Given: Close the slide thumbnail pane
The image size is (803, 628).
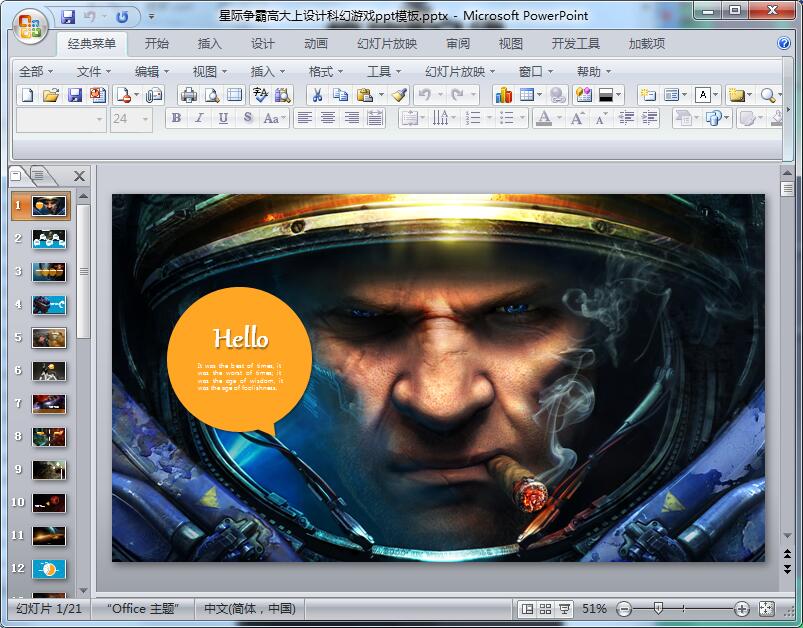Looking at the screenshot, I should 79,176.
